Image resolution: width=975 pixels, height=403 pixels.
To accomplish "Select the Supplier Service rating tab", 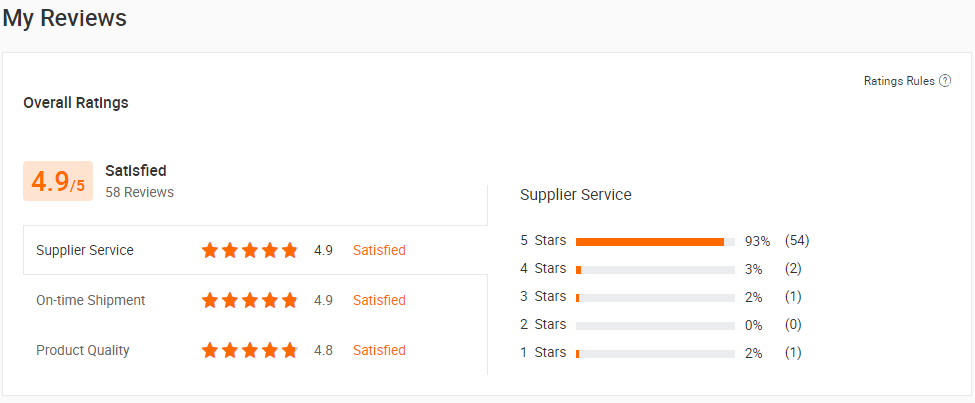I will pos(85,250).
